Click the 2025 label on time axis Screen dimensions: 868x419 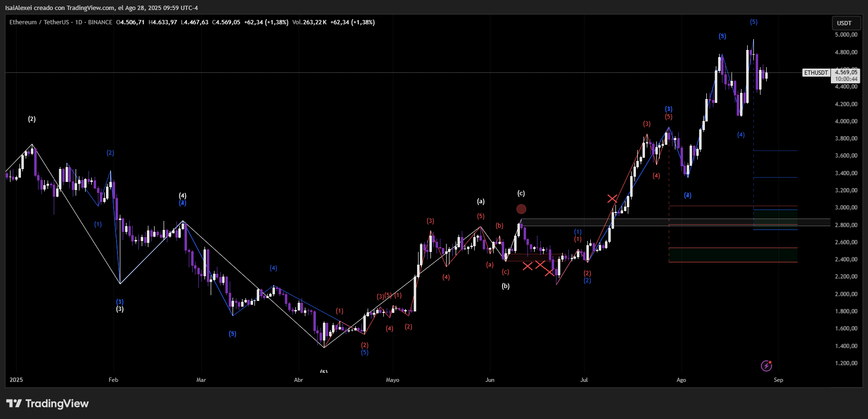click(16, 380)
